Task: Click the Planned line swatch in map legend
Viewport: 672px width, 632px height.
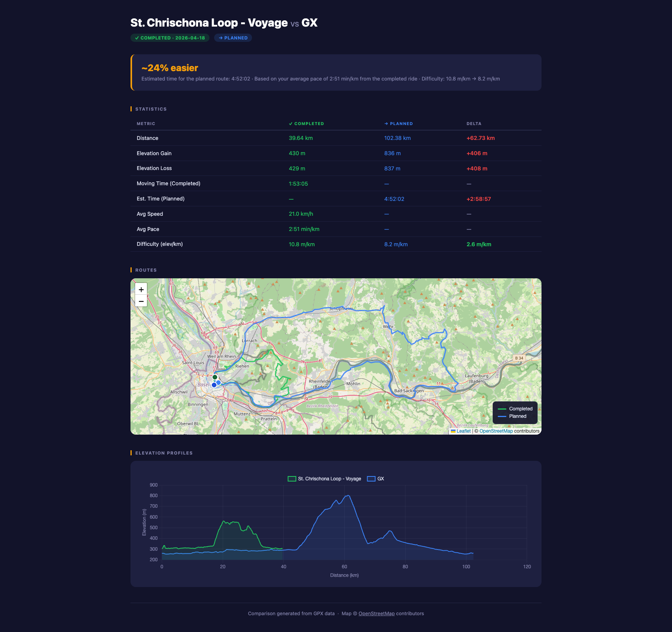Action: pyautogui.click(x=502, y=416)
